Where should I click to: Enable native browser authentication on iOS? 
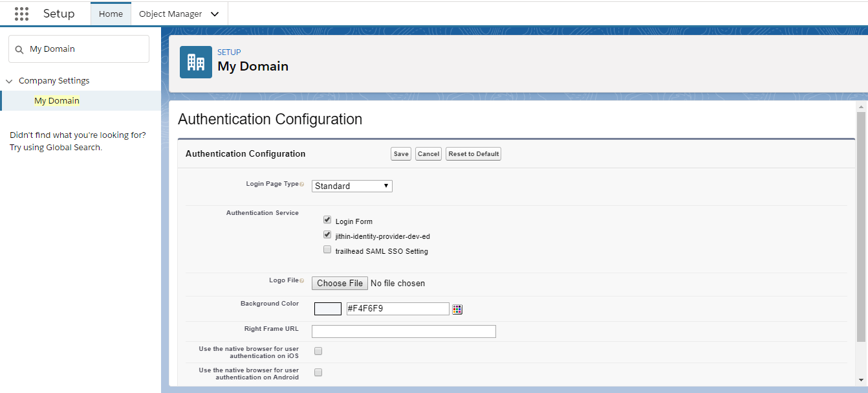tap(318, 351)
